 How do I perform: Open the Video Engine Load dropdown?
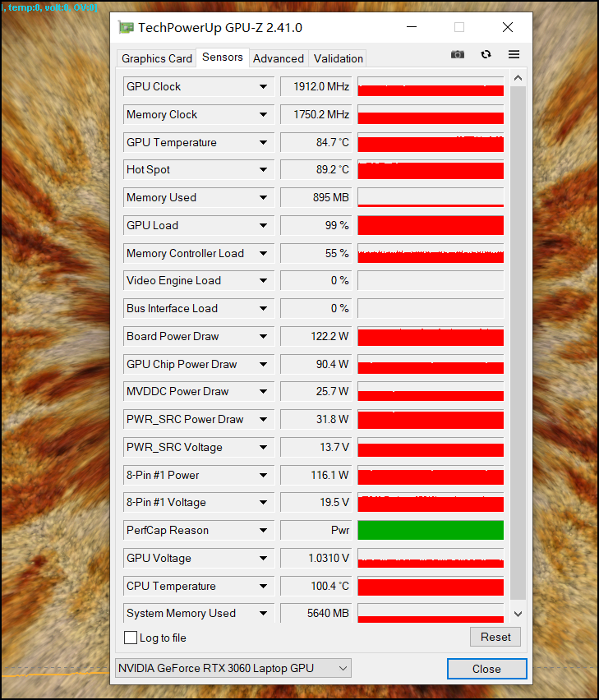click(263, 280)
